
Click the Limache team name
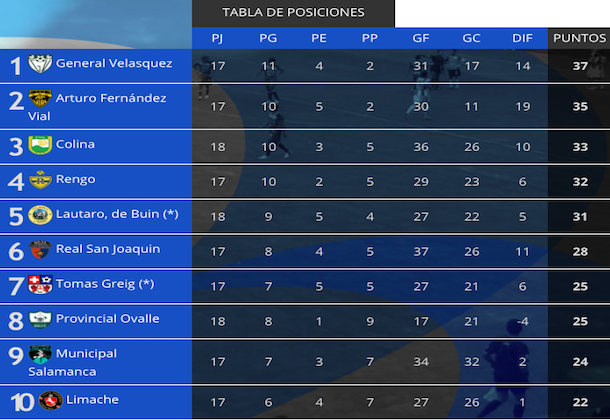(x=92, y=400)
